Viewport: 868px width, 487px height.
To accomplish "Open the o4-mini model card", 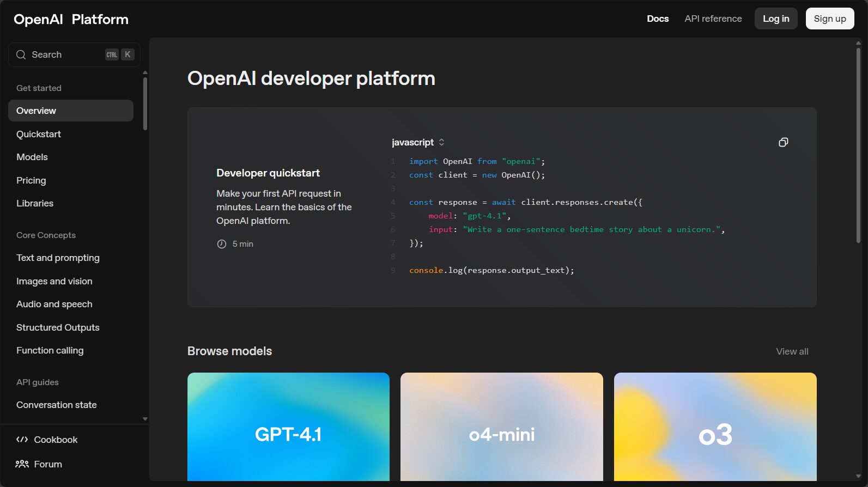I will click(502, 427).
